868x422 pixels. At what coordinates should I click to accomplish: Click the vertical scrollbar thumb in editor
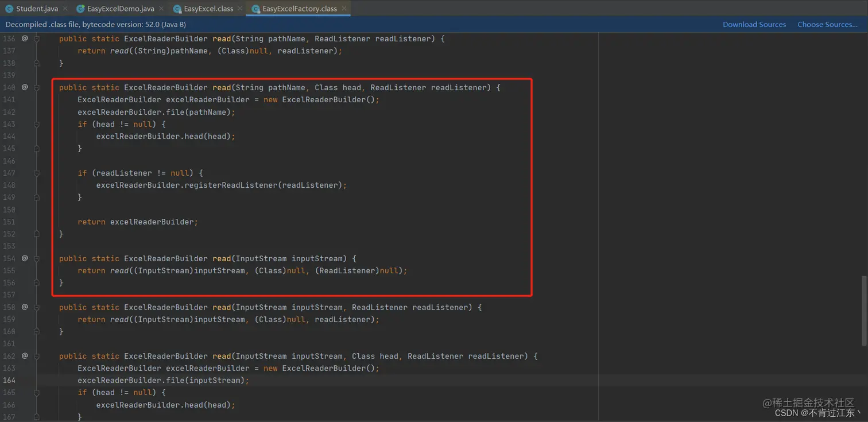pyautogui.click(x=865, y=311)
